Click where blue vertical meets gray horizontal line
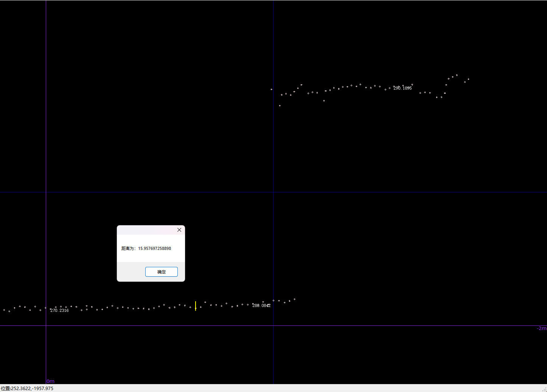 (273, 325)
